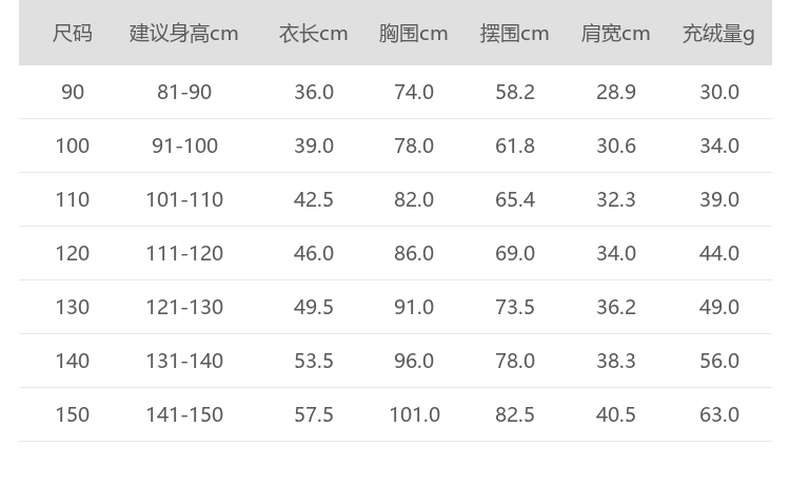Click the 121-130 height range cell
The image size is (790, 485).
click(184, 307)
